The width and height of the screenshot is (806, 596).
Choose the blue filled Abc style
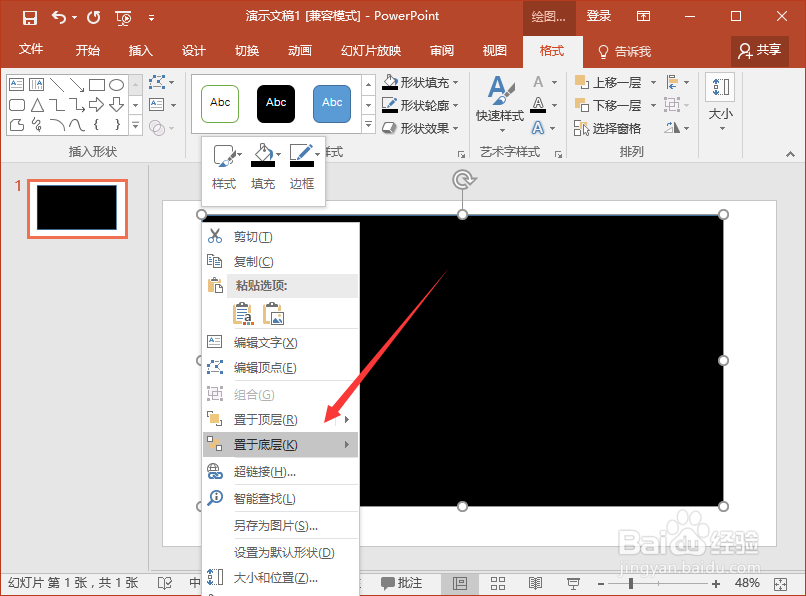332,103
